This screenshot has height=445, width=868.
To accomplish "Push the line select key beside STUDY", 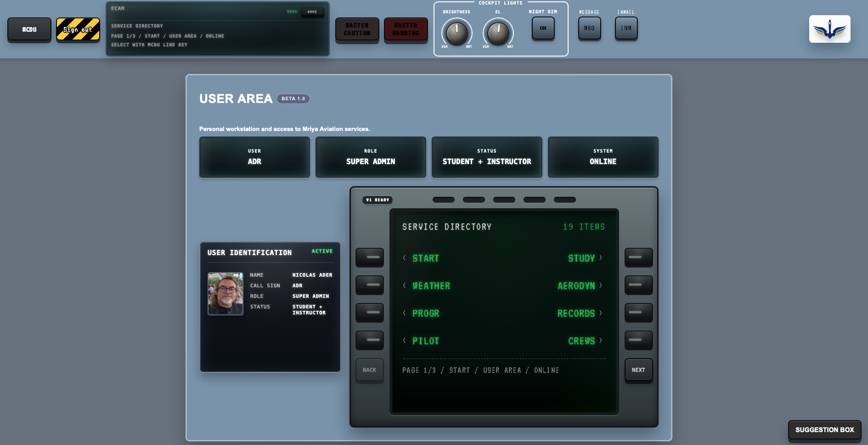I will 638,257.
